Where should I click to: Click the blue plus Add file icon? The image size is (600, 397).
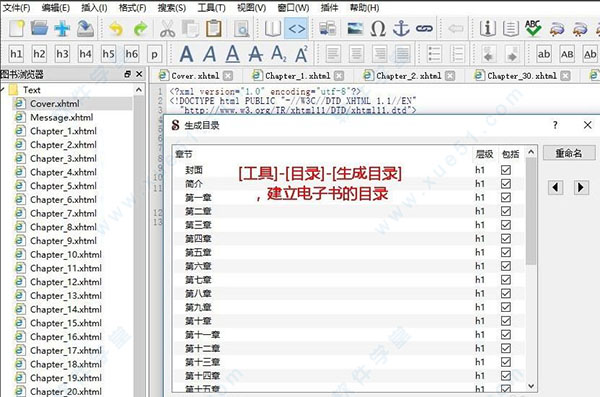(62, 29)
